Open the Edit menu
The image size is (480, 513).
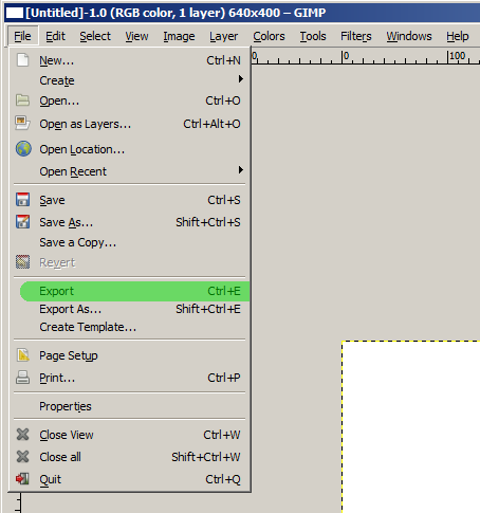click(55, 36)
